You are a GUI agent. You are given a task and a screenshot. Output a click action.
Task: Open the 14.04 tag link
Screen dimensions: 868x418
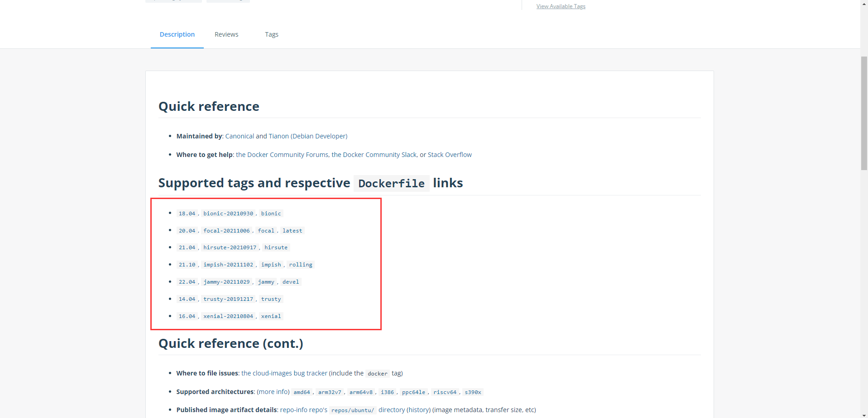(187, 299)
